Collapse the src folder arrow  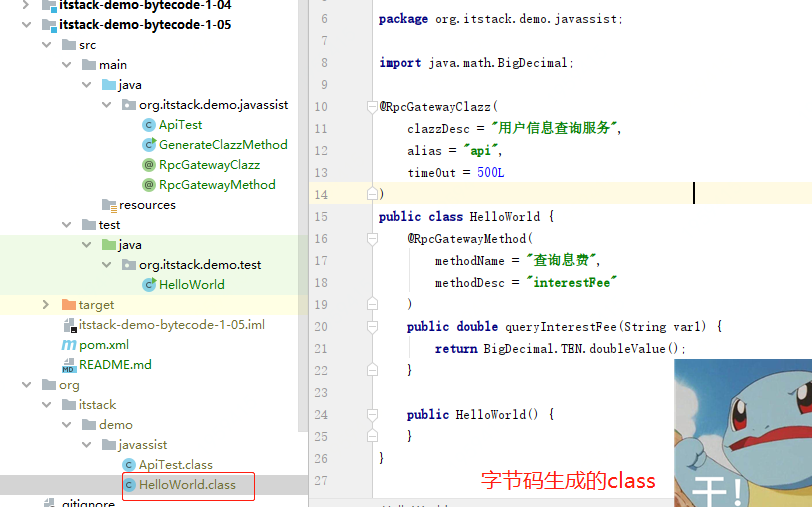[x=47, y=45]
